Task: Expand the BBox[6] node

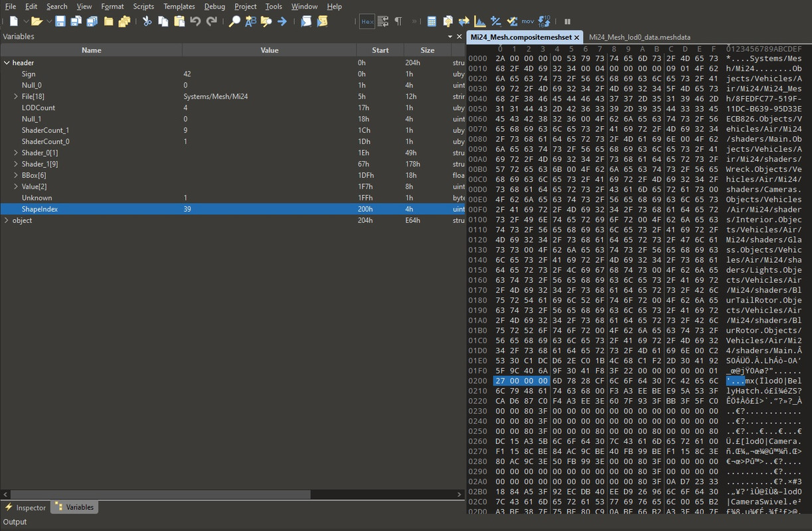Action: click(x=16, y=175)
